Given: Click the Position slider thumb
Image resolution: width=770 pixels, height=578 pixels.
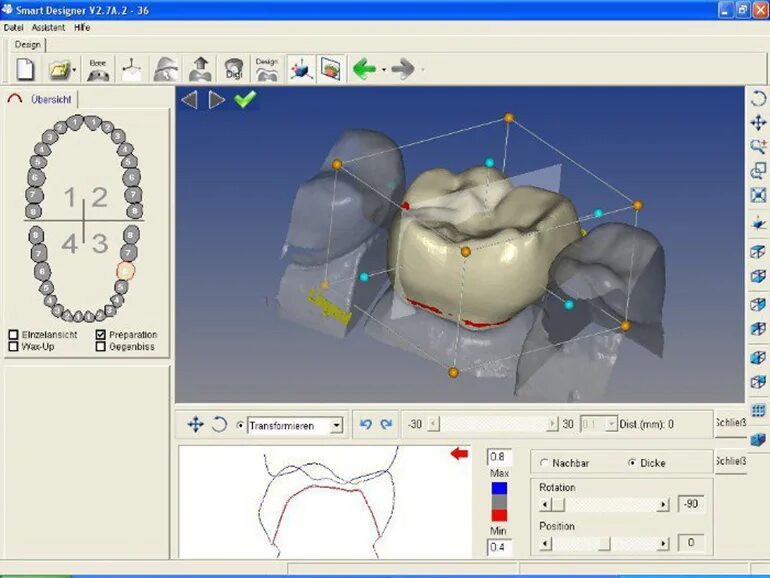Looking at the screenshot, I should pyautogui.click(x=605, y=543).
